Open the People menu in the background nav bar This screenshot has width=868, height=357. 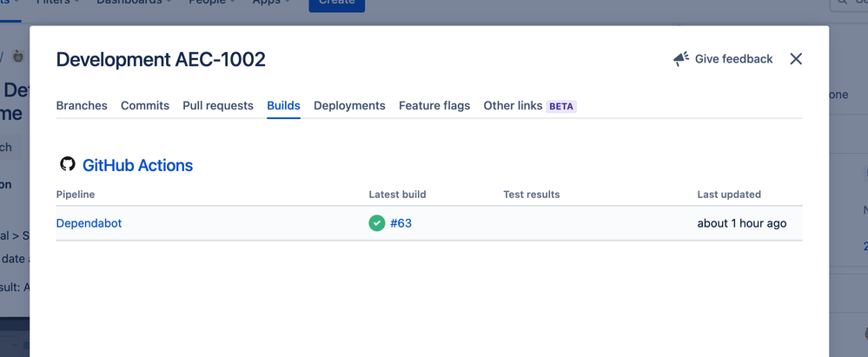[x=211, y=3]
